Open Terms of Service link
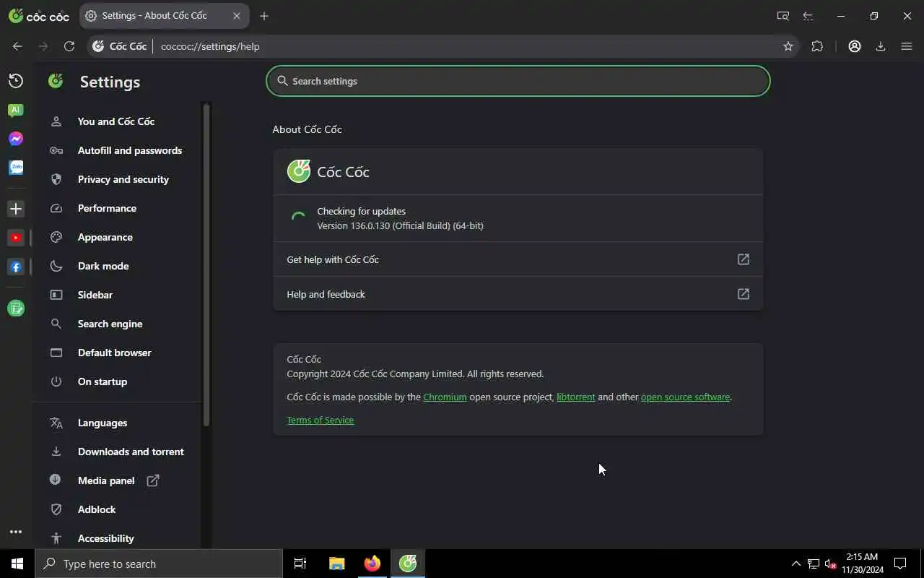 point(321,420)
